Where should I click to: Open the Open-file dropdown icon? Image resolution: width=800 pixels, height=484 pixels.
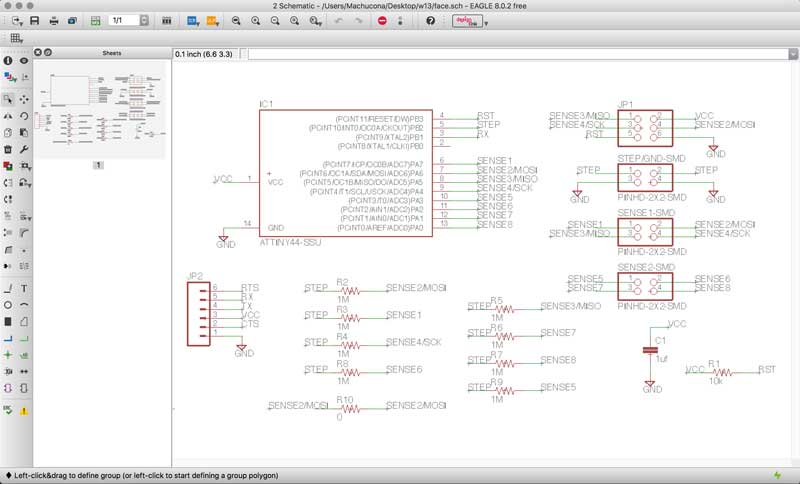pyautogui.click(x=17, y=21)
